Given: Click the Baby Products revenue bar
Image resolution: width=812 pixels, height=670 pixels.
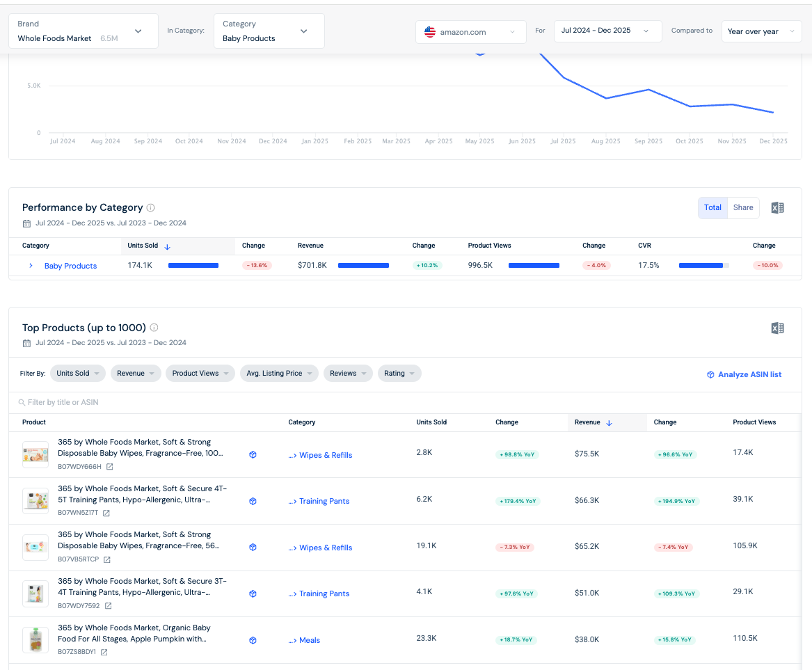Looking at the screenshot, I should pos(363,266).
